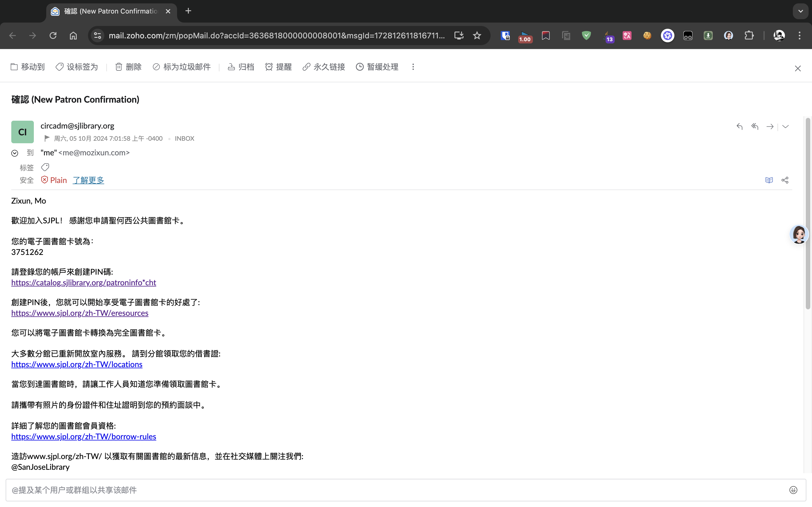812x507 pixels.
Task: Delete this email with 删除 button
Action: [x=128, y=67]
